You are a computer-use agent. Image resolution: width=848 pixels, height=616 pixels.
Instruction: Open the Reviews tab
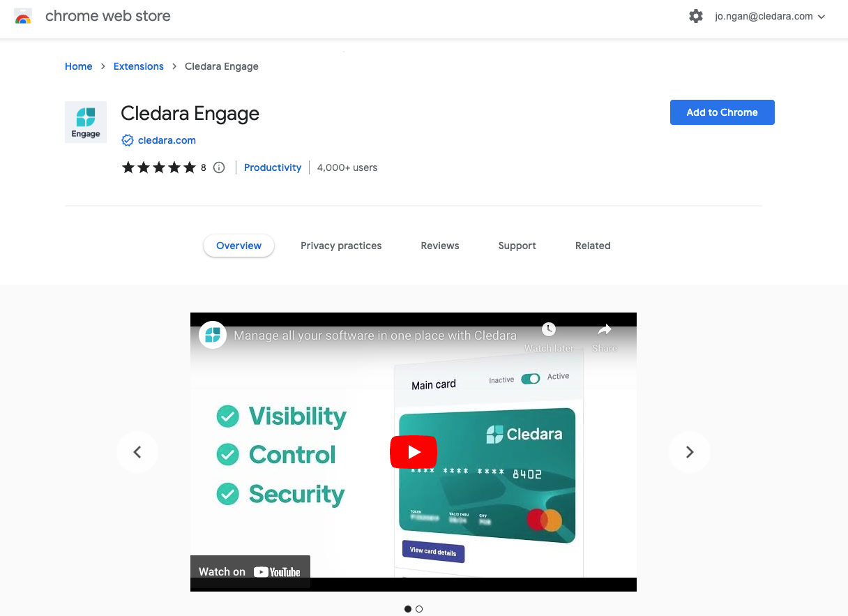(x=440, y=246)
